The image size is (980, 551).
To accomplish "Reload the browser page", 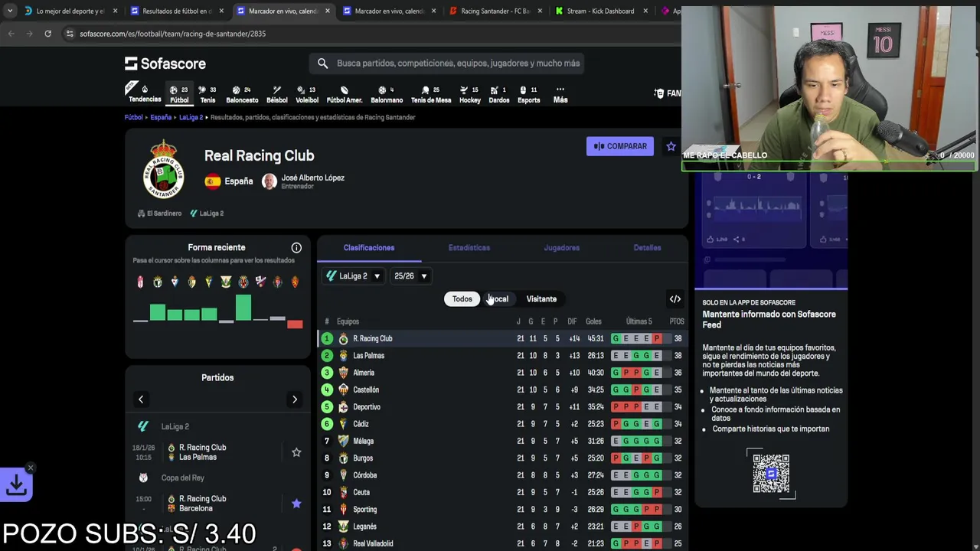I will (x=47, y=34).
